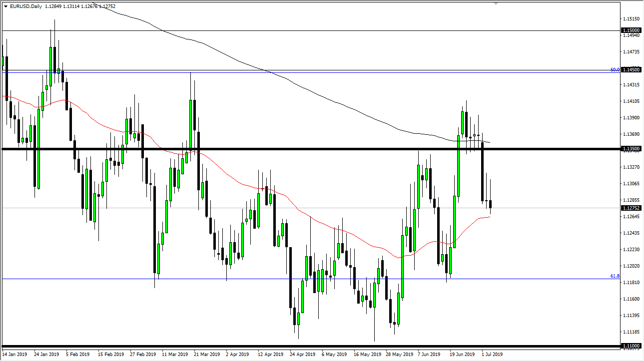The image size is (644, 361).
Task: Click the 6 May 2019 date label
Action: [x=335, y=355]
